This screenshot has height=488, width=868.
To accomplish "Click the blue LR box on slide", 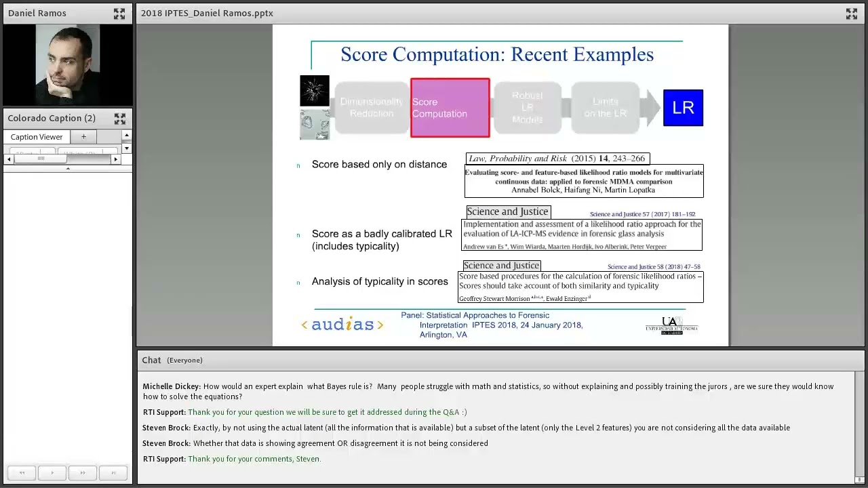I will tap(683, 108).
